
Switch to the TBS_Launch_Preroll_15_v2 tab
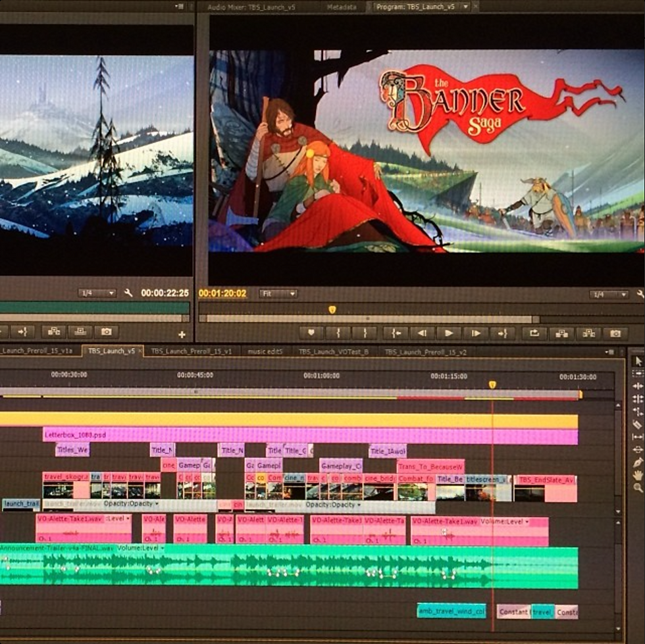425,352
